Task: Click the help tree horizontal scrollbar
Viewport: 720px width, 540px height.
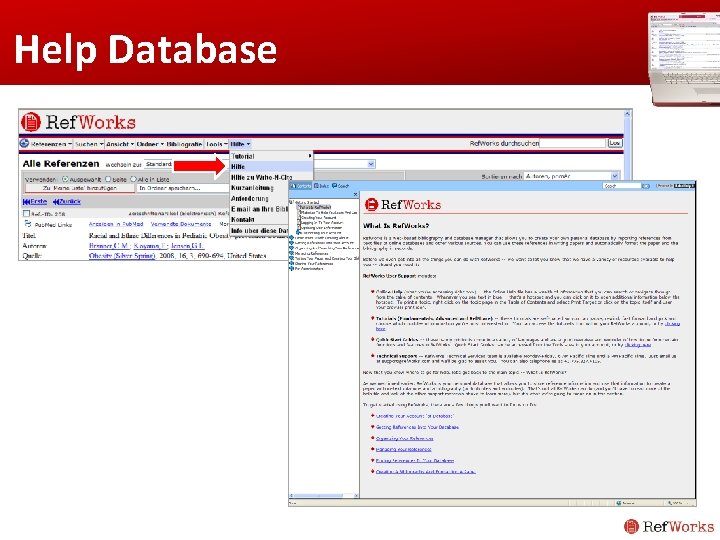Action: pyautogui.click(x=323, y=496)
